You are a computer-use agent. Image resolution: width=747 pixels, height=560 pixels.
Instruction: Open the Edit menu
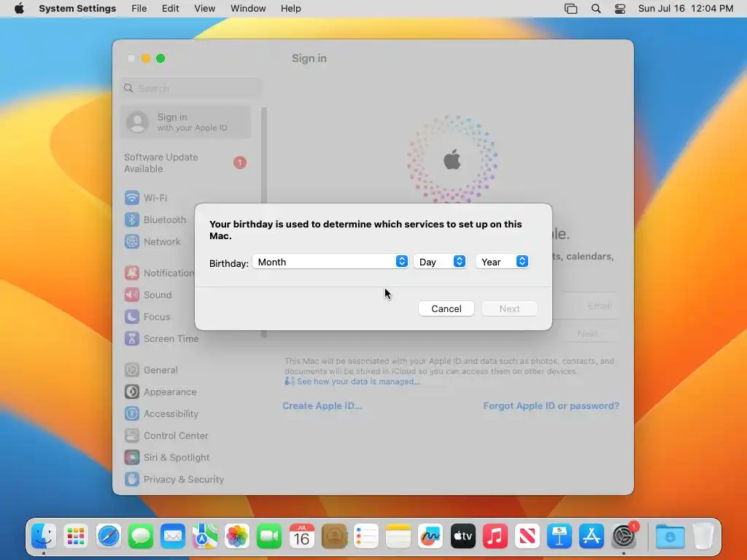(x=170, y=9)
